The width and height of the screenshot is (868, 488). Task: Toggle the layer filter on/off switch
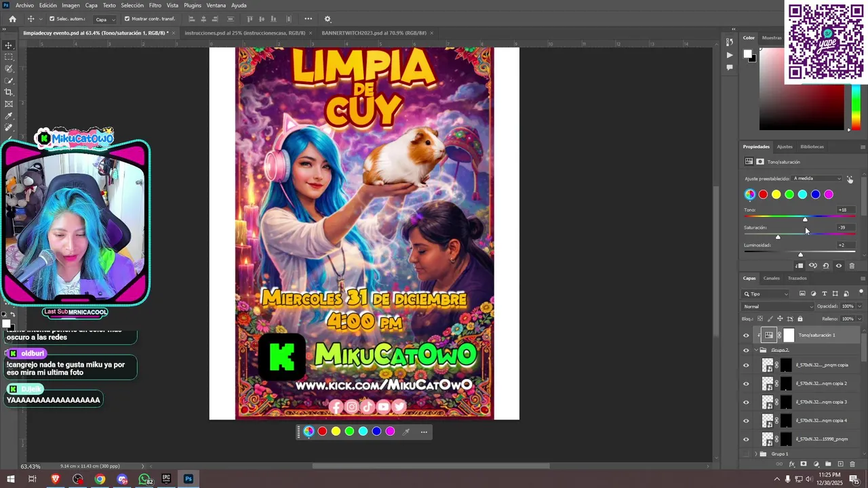click(861, 292)
